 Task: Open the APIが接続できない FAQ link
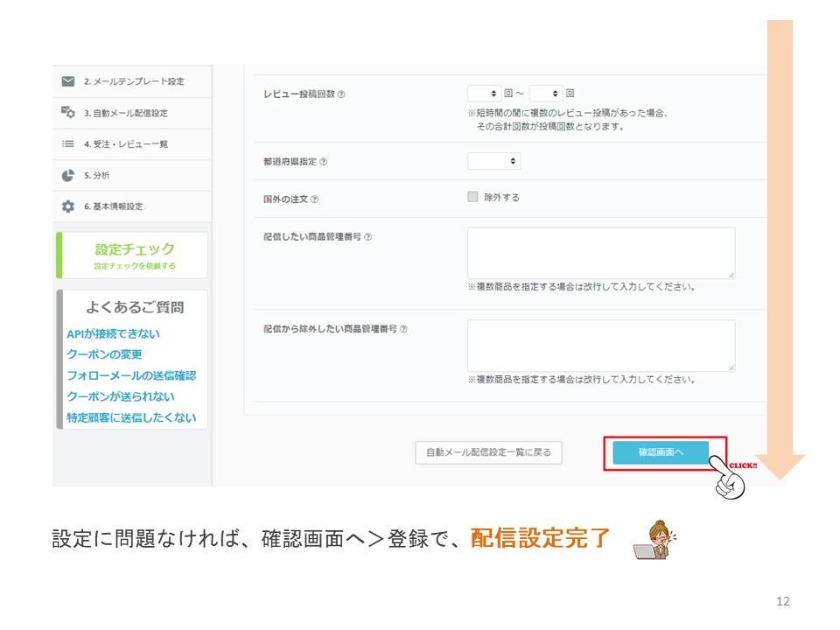pos(114,333)
